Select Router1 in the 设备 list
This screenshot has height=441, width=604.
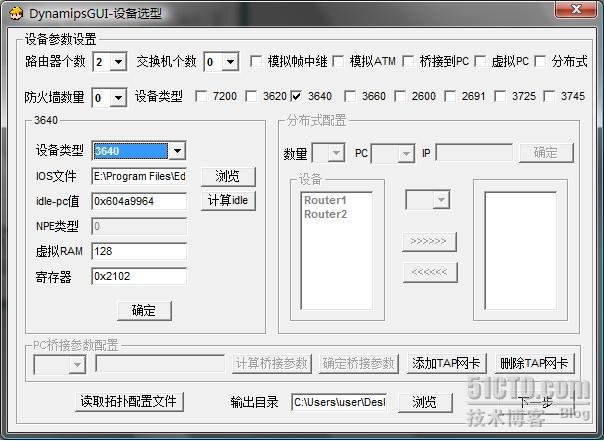point(325,200)
